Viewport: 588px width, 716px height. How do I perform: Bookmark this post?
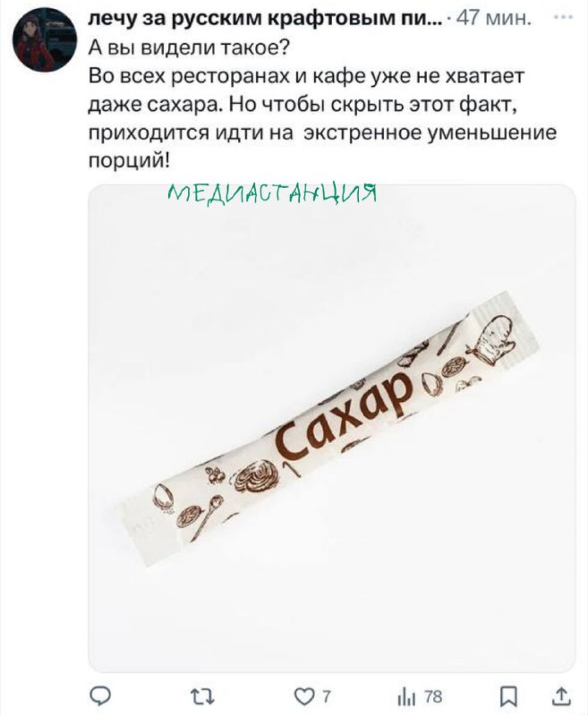point(507,697)
